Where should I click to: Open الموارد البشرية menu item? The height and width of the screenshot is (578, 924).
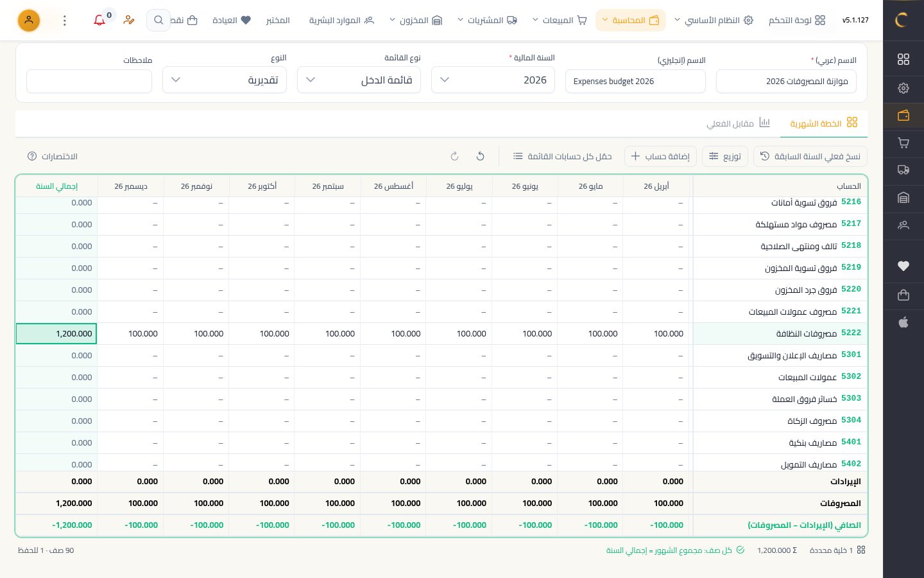pyautogui.click(x=341, y=21)
